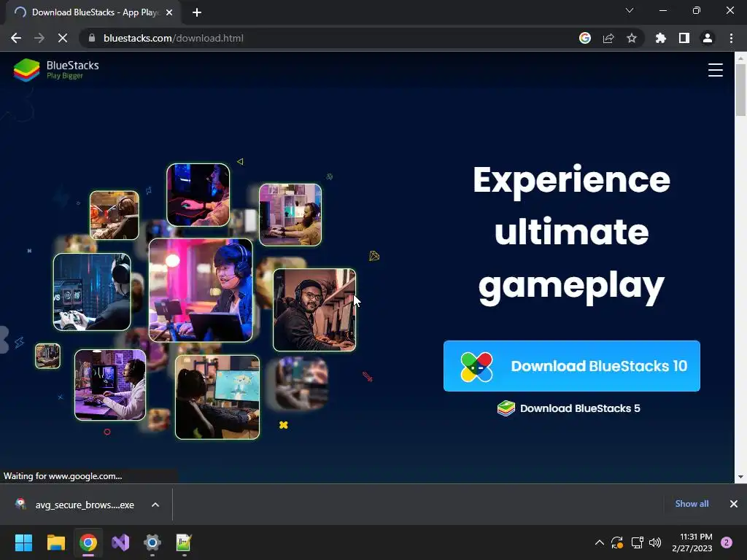The height and width of the screenshot is (560, 747).
Task: Open the clock showing 11:31 PM
Action: [692, 542]
